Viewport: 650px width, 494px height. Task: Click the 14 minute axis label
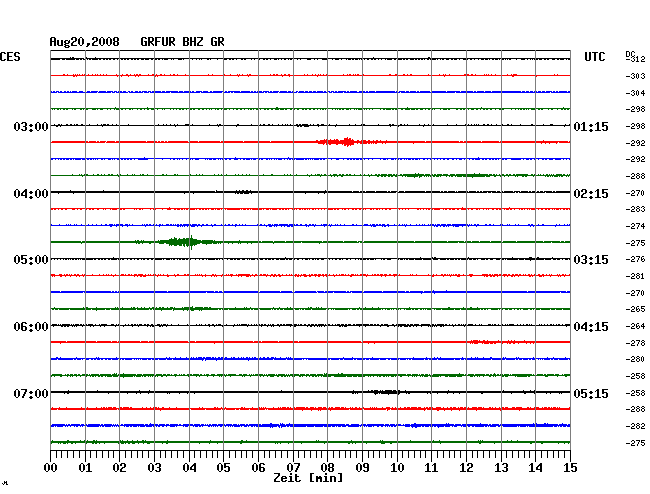535,468
